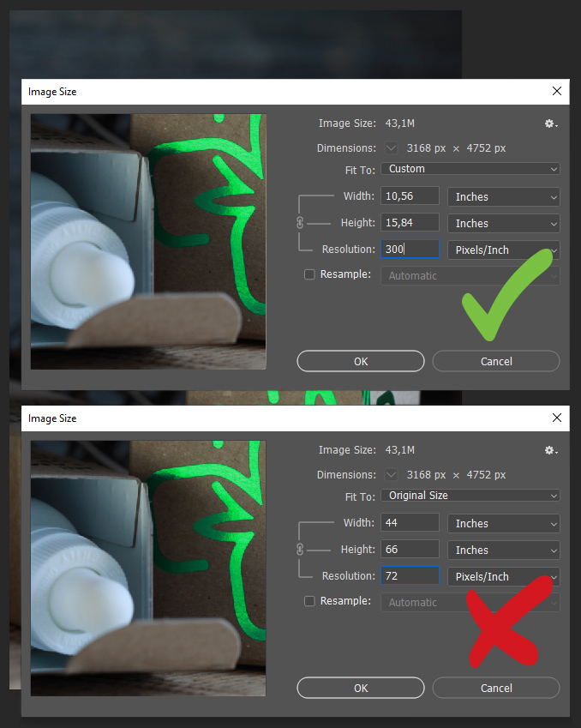Viewport: 581px width, 728px height.
Task: Click Resolution label in bottom dialog
Action: click(349, 576)
